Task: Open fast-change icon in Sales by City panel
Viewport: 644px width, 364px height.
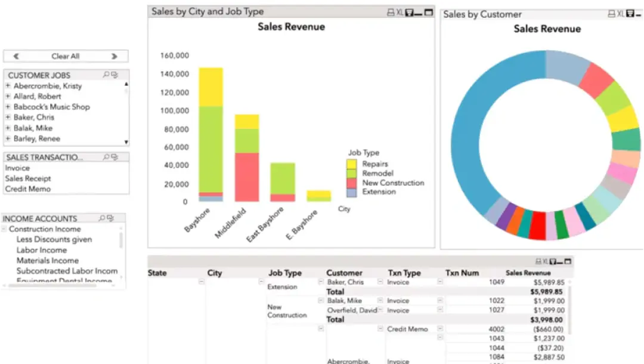Action: 409,13
